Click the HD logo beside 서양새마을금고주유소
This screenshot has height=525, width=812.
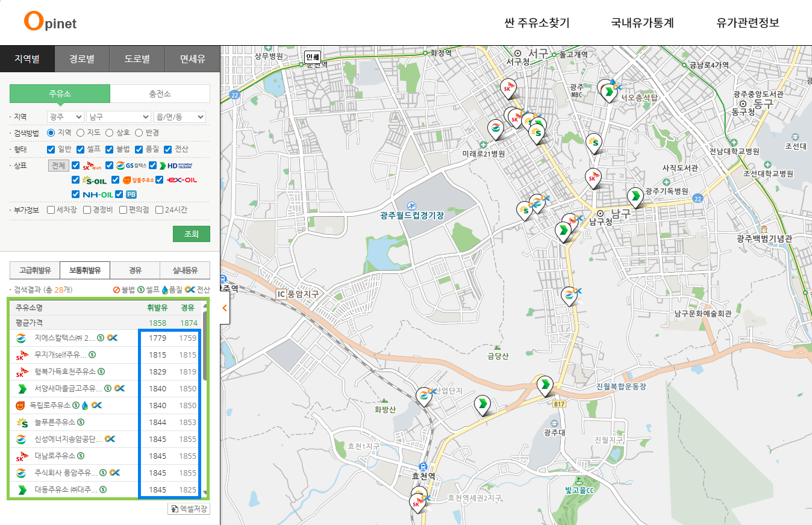pos(21,388)
